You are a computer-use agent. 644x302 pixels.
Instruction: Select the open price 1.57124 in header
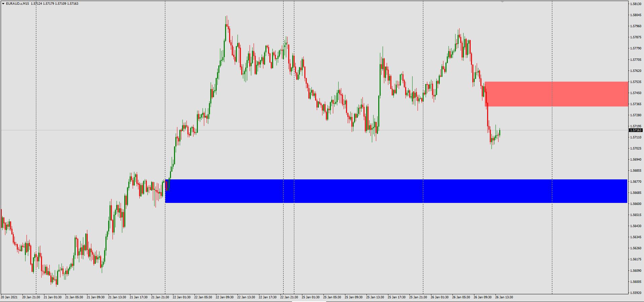click(36, 4)
